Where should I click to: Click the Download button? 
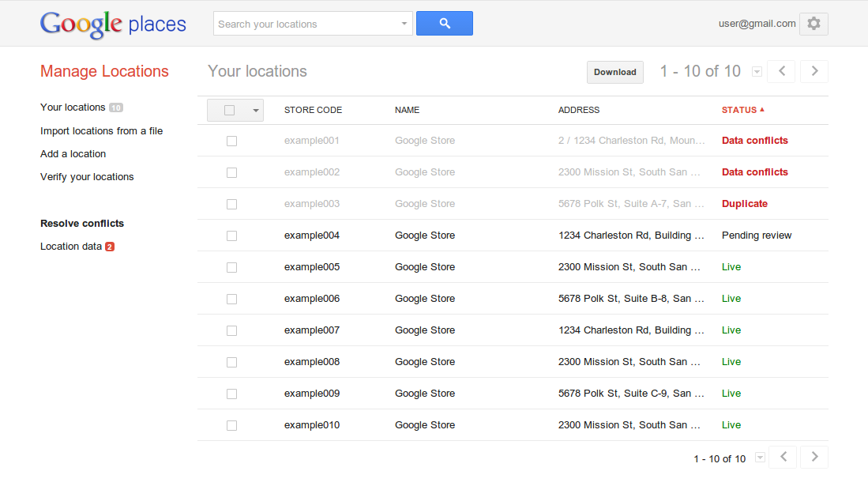(x=614, y=72)
